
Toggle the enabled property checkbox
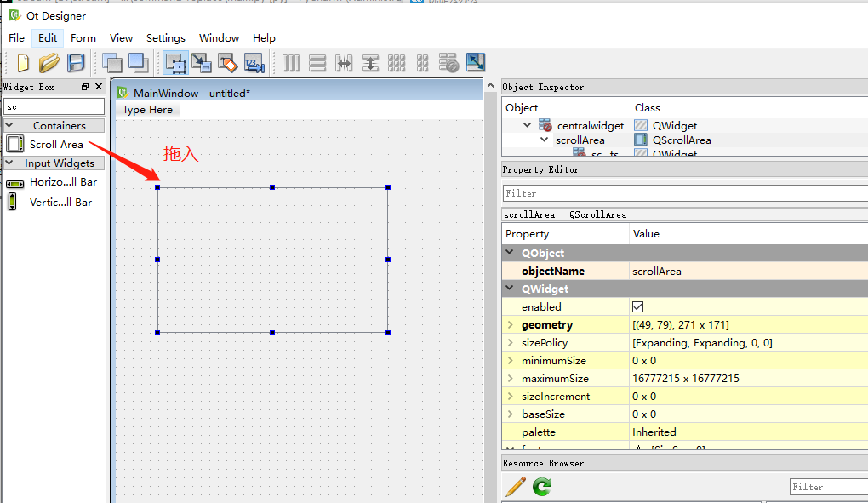coord(637,306)
